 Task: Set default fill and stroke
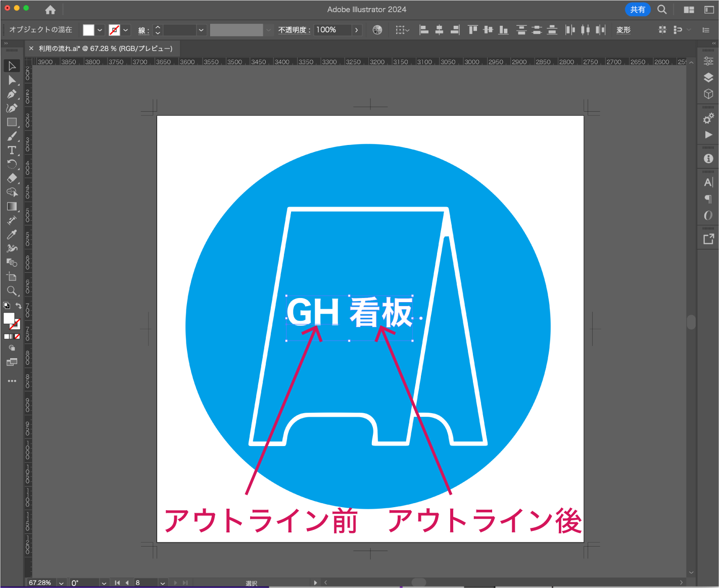pos(7,306)
